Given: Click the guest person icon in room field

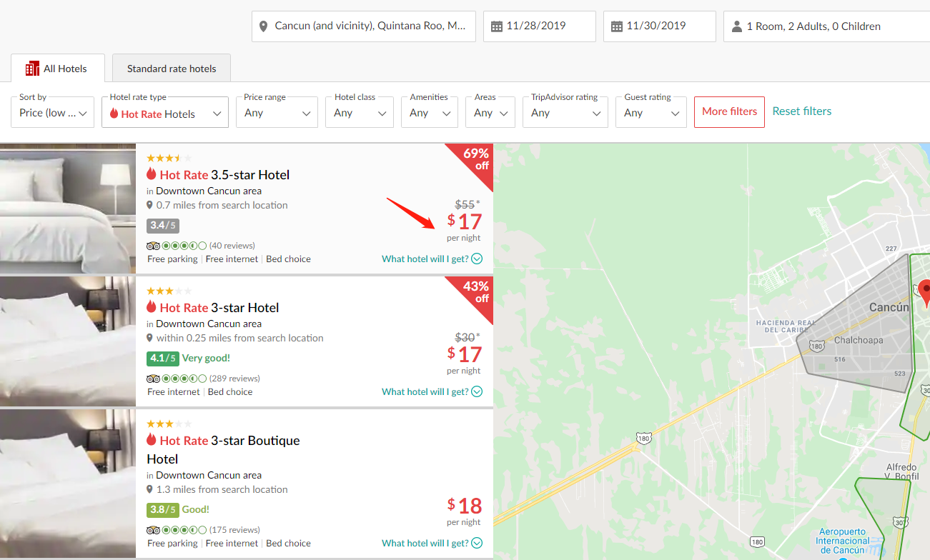Looking at the screenshot, I should click(x=737, y=26).
